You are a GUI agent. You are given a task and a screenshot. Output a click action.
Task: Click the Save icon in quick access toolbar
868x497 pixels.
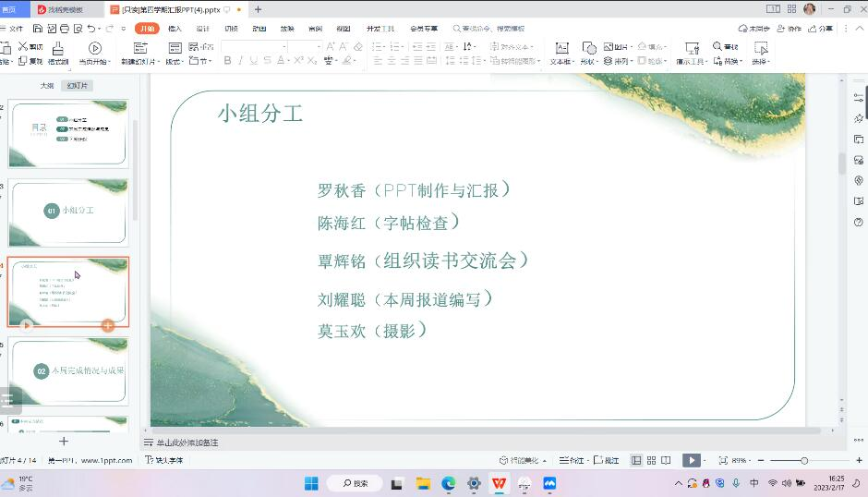pyautogui.click(x=38, y=29)
